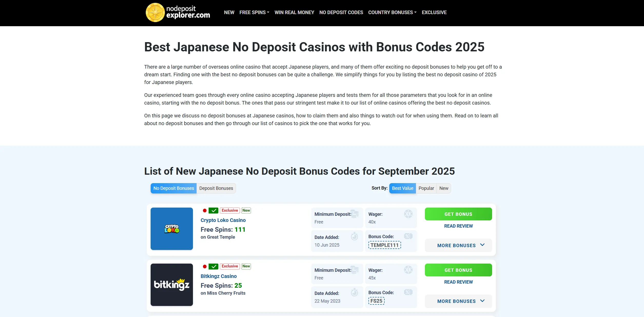Get the Bitkingz Casino bonus
Screen dimensions: 644x317
[458, 270]
